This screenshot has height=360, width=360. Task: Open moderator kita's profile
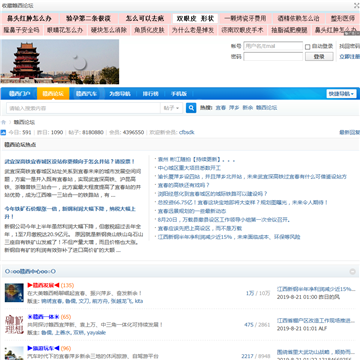(139, 301)
